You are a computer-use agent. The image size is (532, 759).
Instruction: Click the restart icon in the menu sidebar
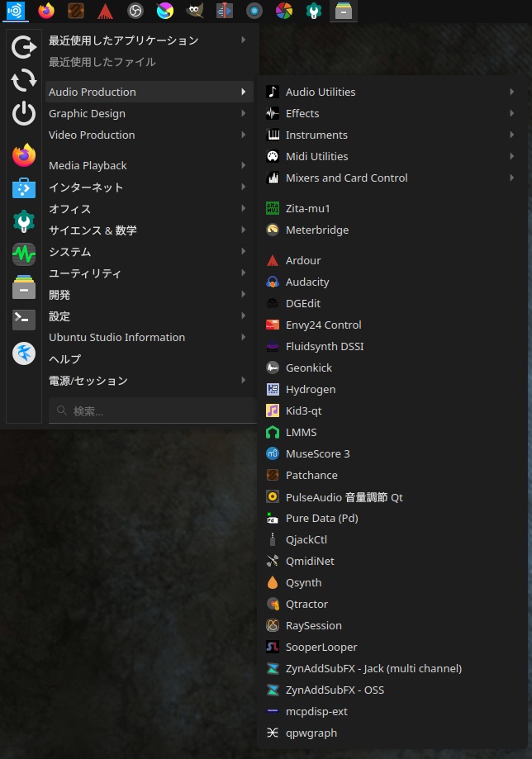click(x=24, y=80)
